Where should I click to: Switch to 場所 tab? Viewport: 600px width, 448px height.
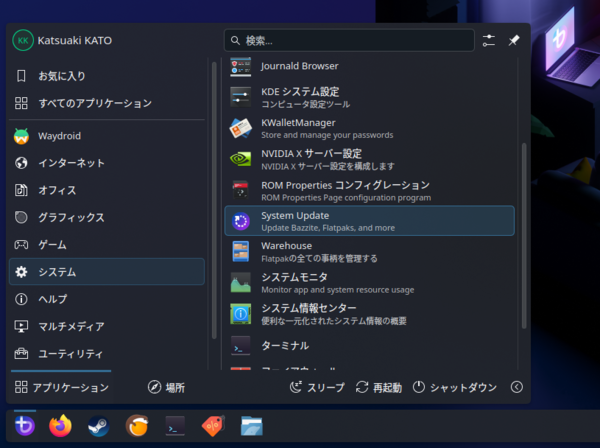coord(166,387)
